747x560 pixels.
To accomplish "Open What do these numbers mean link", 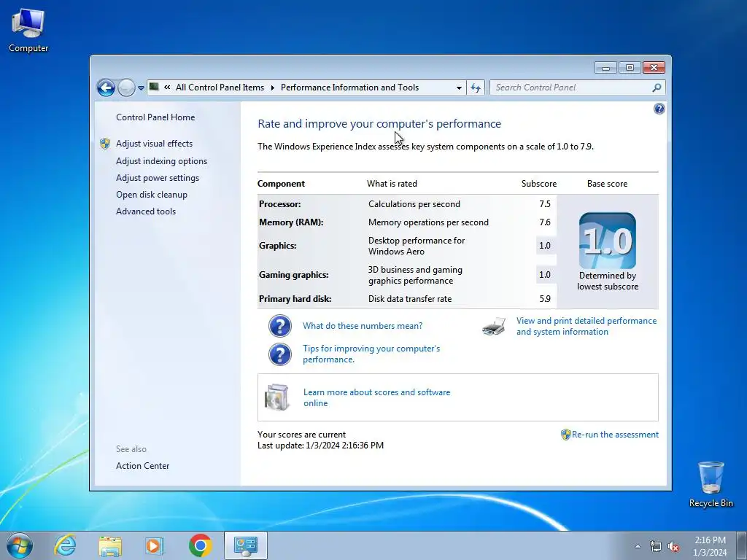I will (363, 326).
